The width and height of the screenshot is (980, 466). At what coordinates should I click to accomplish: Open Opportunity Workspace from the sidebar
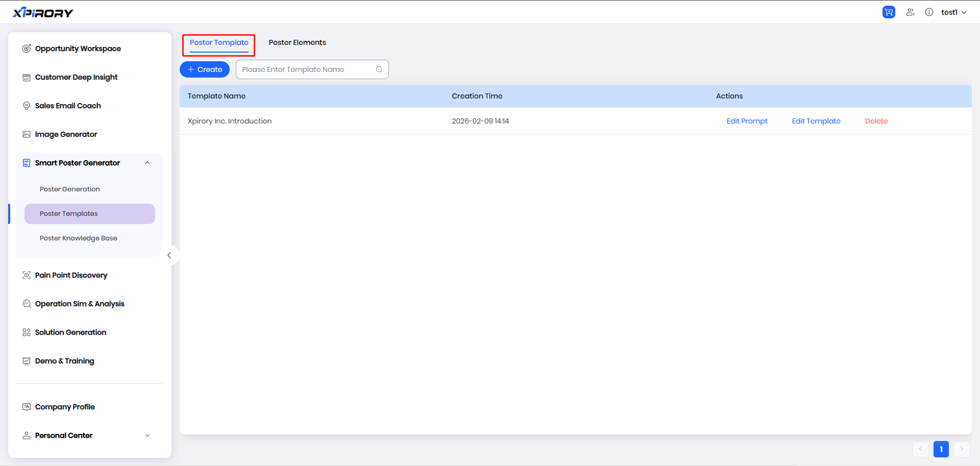point(78,48)
